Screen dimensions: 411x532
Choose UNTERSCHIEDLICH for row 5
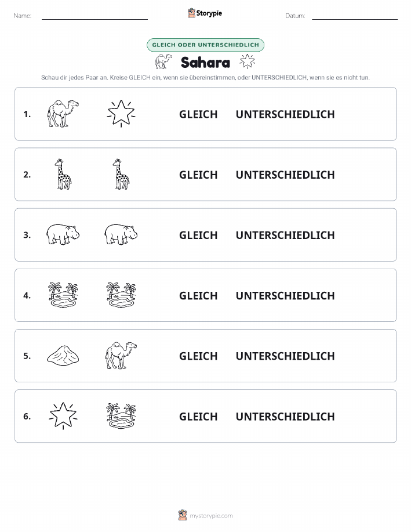click(285, 356)
